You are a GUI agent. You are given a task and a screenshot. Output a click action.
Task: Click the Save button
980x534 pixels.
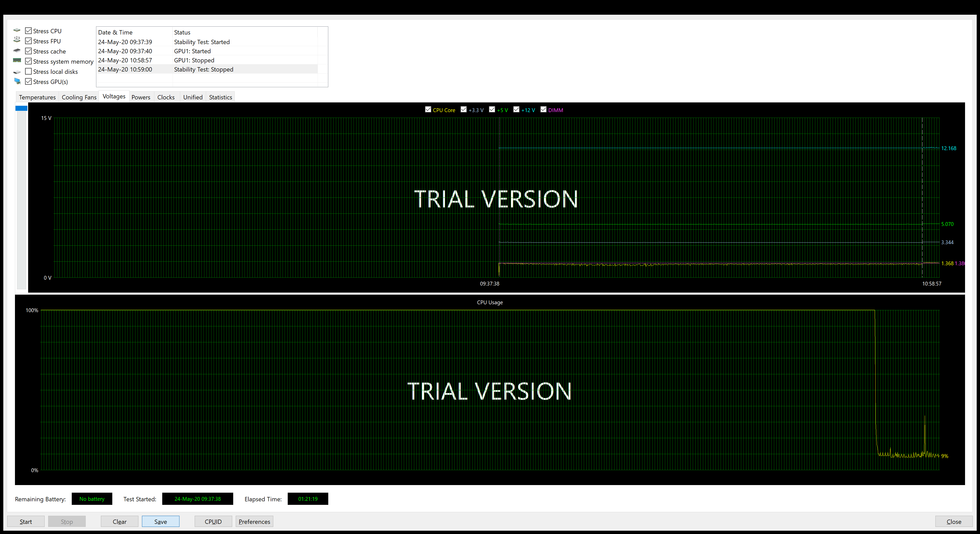pos(160,521)
